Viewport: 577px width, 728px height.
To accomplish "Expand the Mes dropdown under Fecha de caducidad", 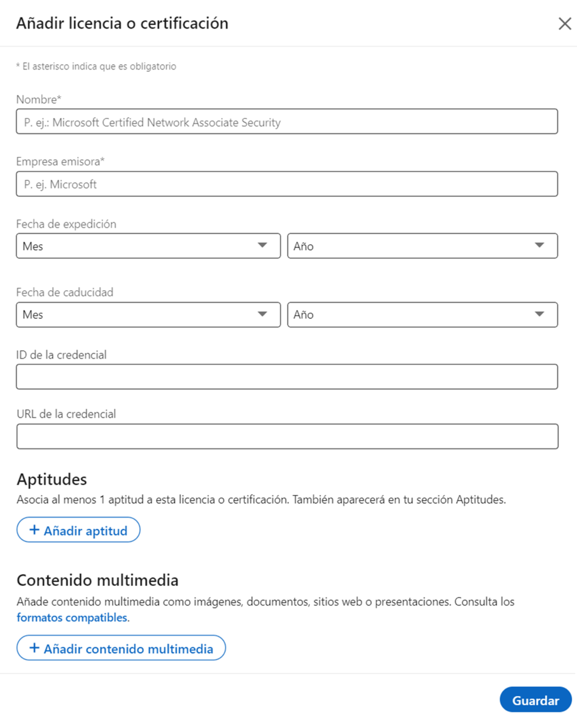I will (139, 315).
